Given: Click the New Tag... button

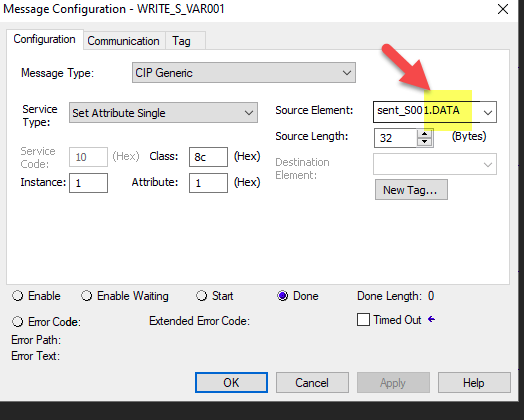Looking at the screenshot, I should pos(411,190).
